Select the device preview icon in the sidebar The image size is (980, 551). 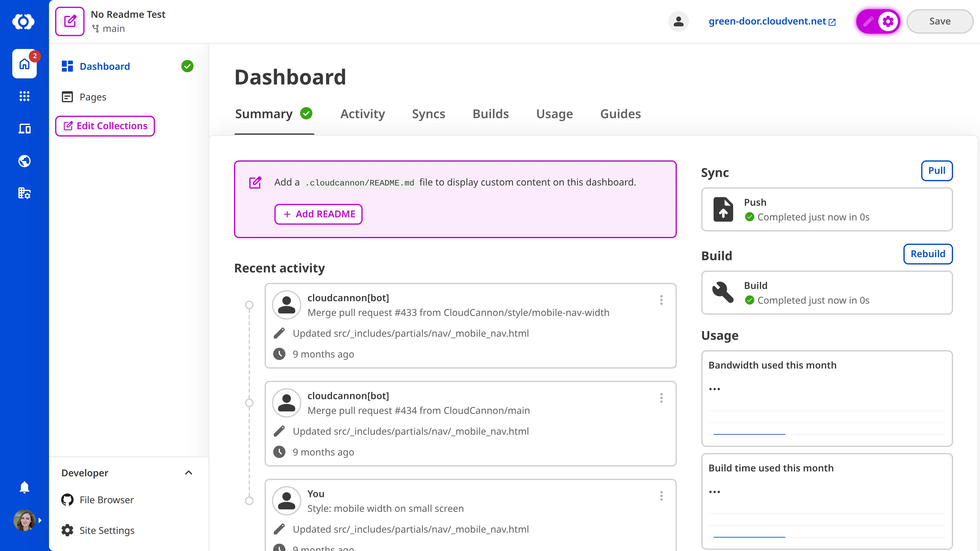coord(24,129)
